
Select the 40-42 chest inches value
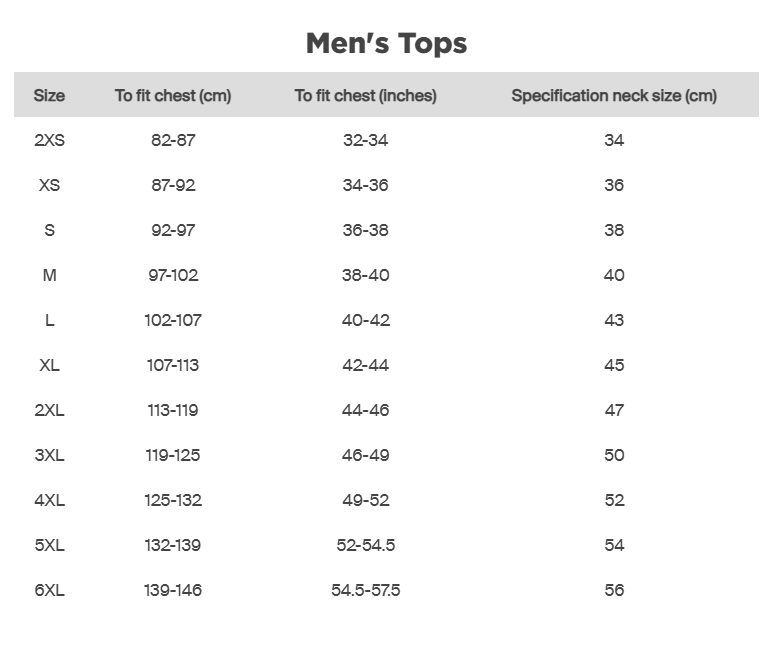click(365, 320)
